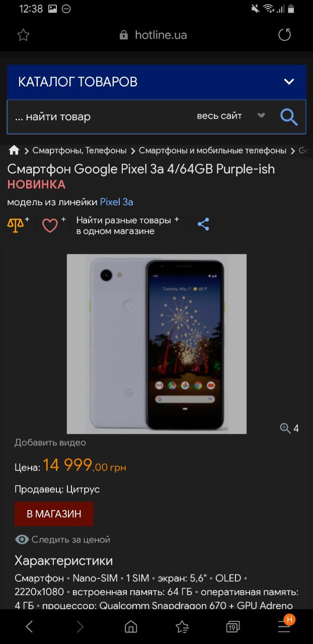
Task: Tap the Pixel 3a product image
Action: pyautogui.click(x=156, y=344)
